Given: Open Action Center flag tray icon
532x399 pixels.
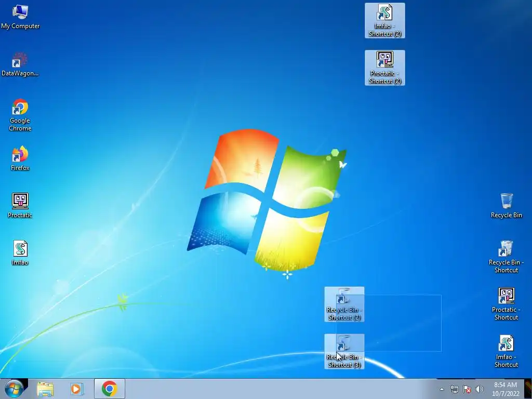Looking at the screenshot, I should (467, 389).
